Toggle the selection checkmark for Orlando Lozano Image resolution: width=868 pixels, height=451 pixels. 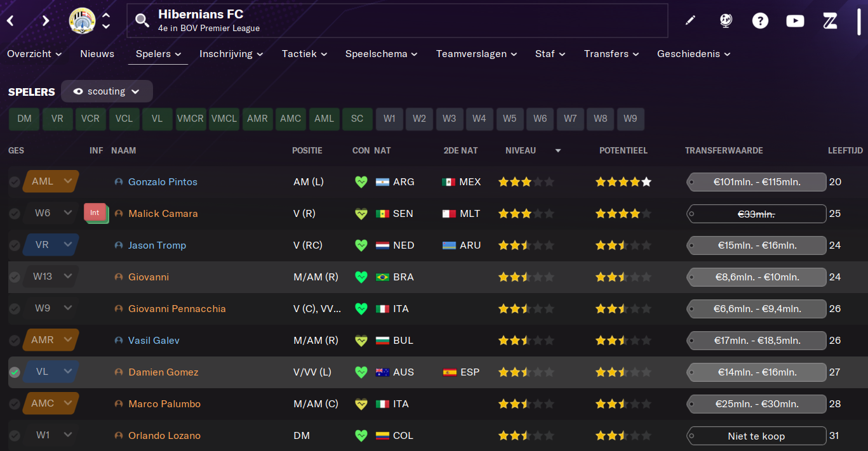[x=15, y=436]
